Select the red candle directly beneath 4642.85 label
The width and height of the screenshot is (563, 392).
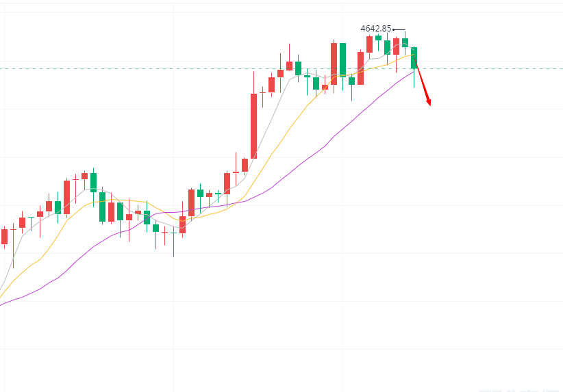point(370,44)
